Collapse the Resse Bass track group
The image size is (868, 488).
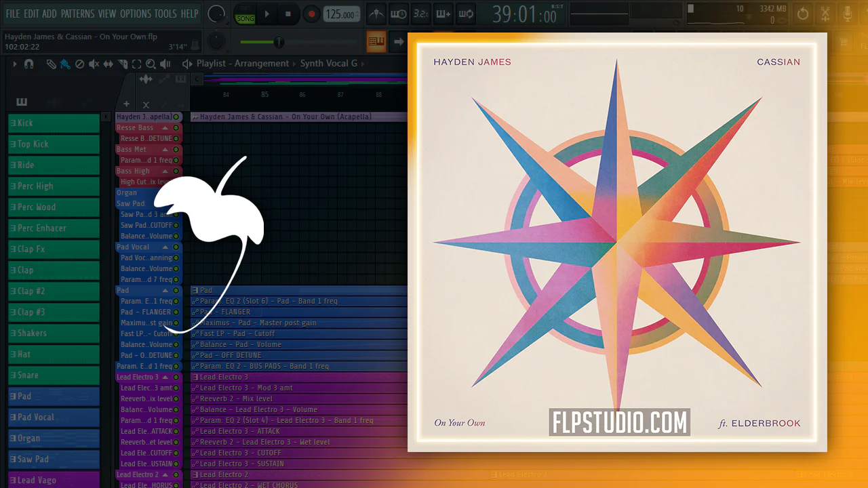click(165, 128)
